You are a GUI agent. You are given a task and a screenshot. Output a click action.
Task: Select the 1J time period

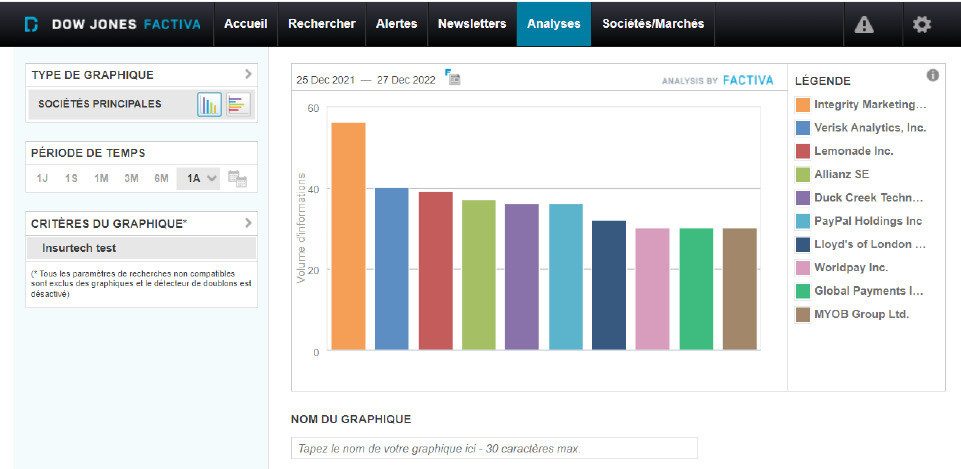42,178
